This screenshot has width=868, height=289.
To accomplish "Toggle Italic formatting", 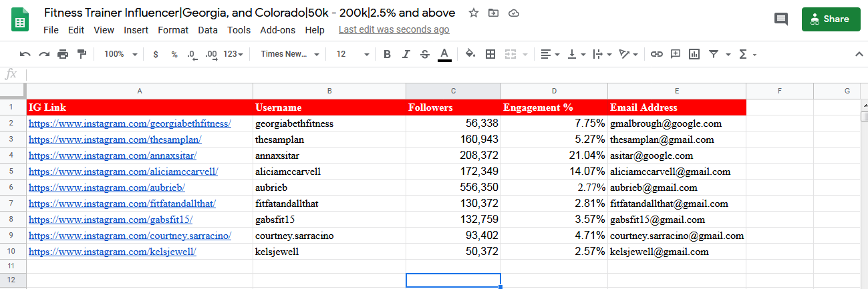I will point(406,54).
